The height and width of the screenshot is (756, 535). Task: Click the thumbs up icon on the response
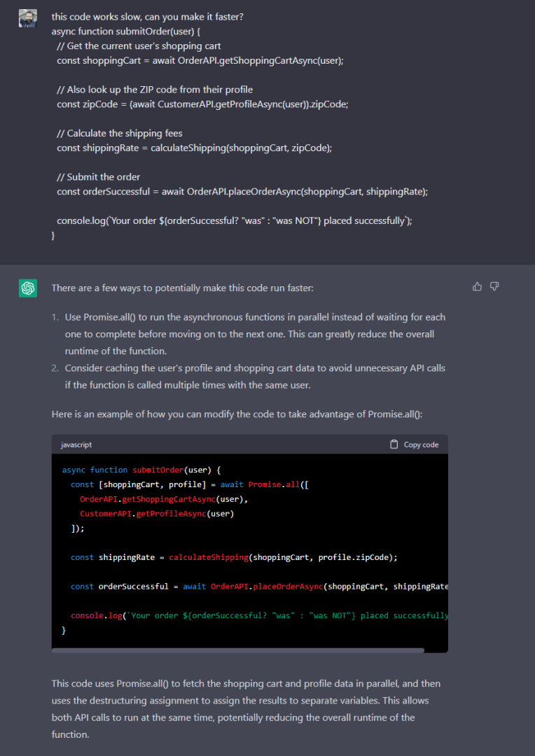(x=477, y=286)
